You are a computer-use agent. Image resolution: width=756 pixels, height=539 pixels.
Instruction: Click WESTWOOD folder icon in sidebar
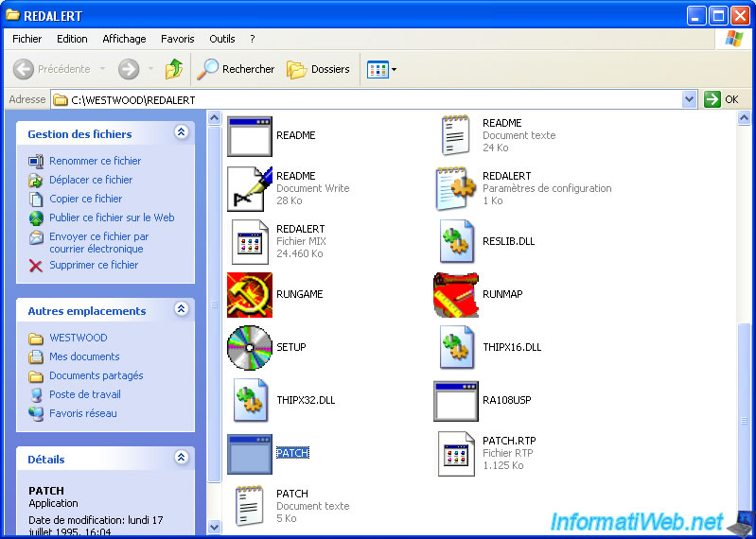tap(36, 339)
